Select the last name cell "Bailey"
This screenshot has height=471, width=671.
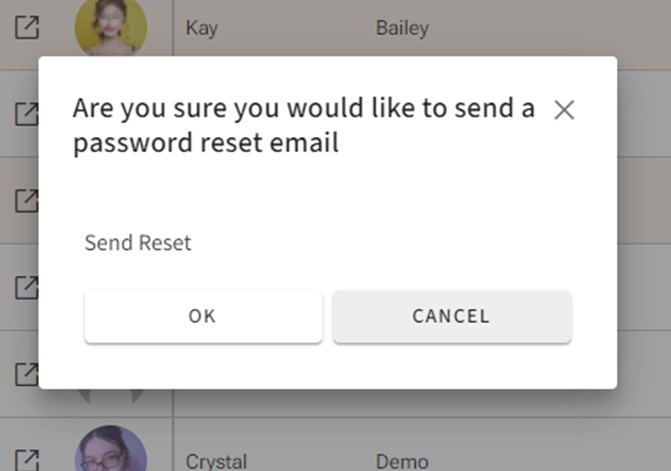pos(402,28)
